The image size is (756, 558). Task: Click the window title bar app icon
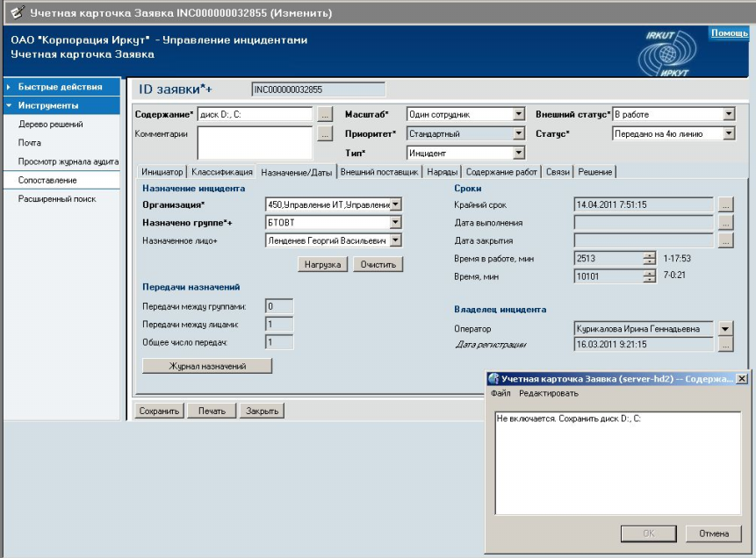tap(18, 11)
